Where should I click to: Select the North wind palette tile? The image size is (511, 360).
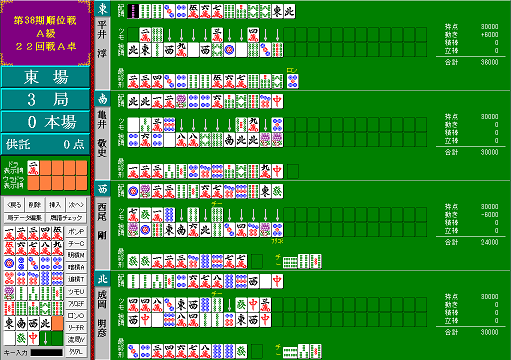tap(45, 323)
